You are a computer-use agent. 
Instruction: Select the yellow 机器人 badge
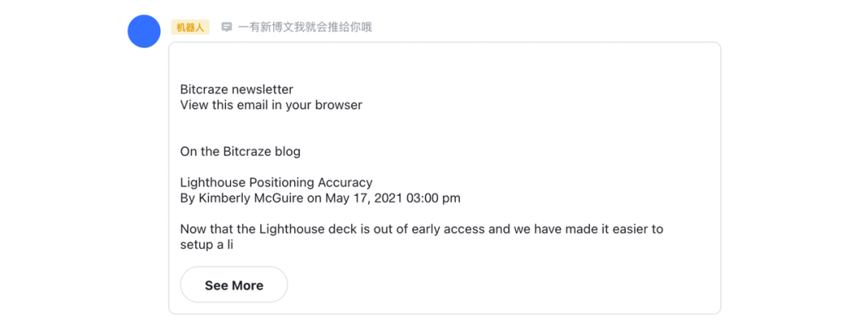click(190, 27)
